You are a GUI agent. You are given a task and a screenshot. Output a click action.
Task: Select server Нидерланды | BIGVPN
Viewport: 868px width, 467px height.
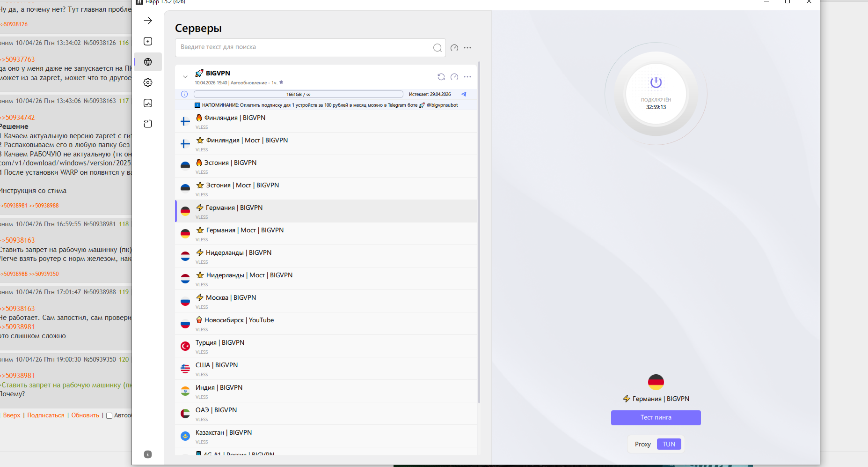tap(326, 256)
